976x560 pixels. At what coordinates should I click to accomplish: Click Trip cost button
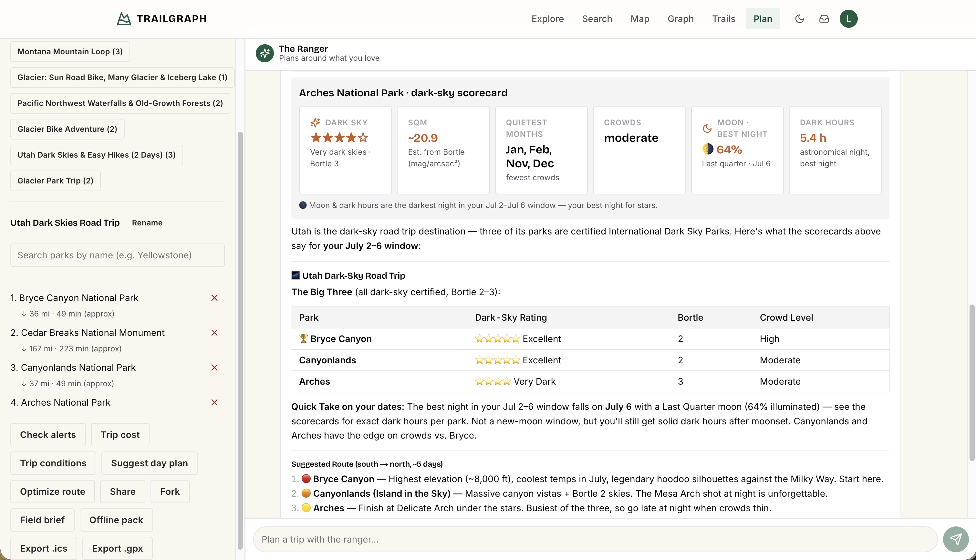pyautogui.click(x=120, y=435)
